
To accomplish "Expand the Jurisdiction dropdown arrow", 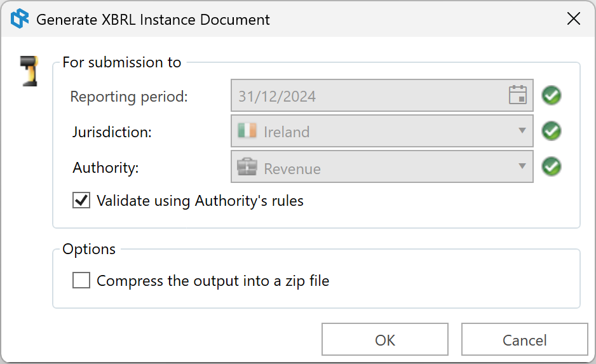I will pos(522,131).
